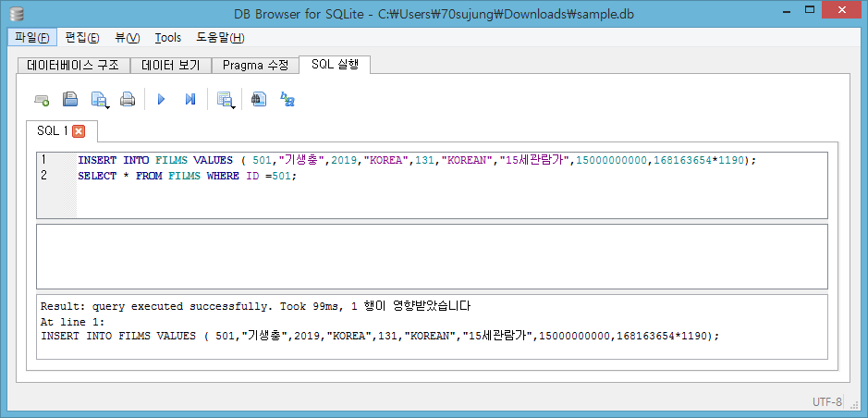Open the Tools menu

pyautogui.click(x=168, y=38)
